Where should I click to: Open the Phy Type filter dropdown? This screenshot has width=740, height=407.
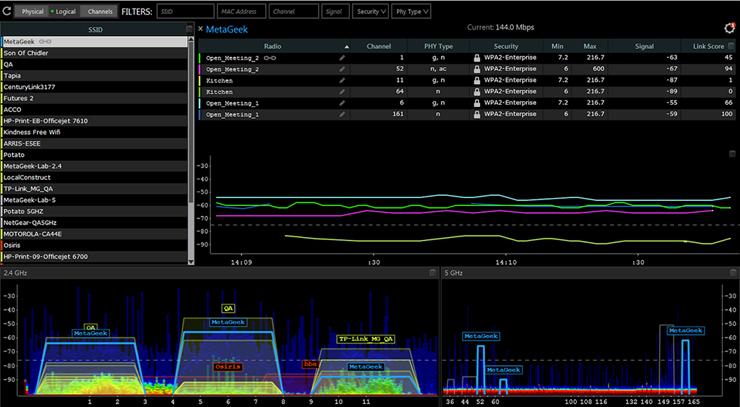(412, 11)
